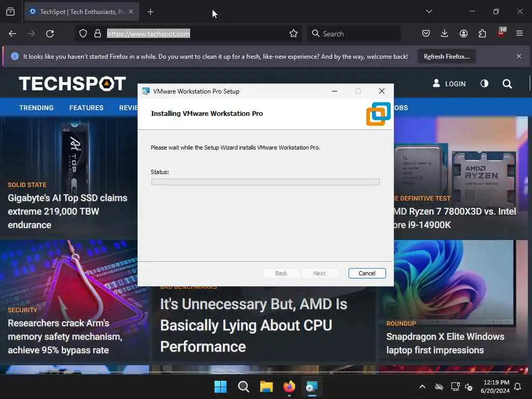Open the network display tray icon
Image resolution: width=532 pixels, height=399 pixels.
click(x=455, y=387)
